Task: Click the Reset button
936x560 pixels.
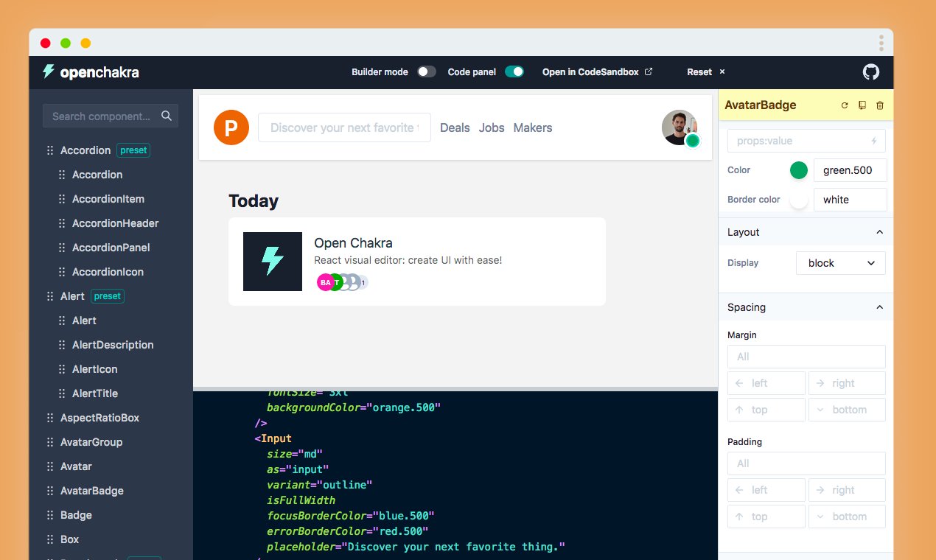Action: point(706,71)
